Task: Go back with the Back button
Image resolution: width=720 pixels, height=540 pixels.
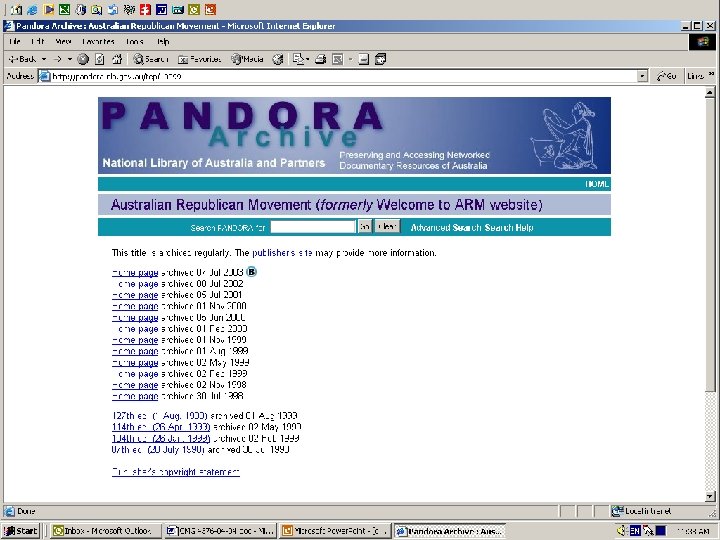Action: [x=22, y=59]
